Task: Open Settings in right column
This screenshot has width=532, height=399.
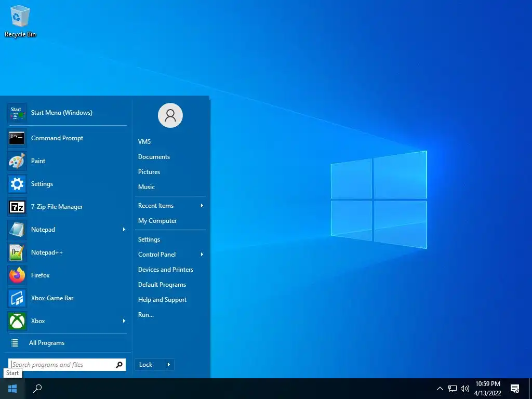Action: [x=149, y=240]
